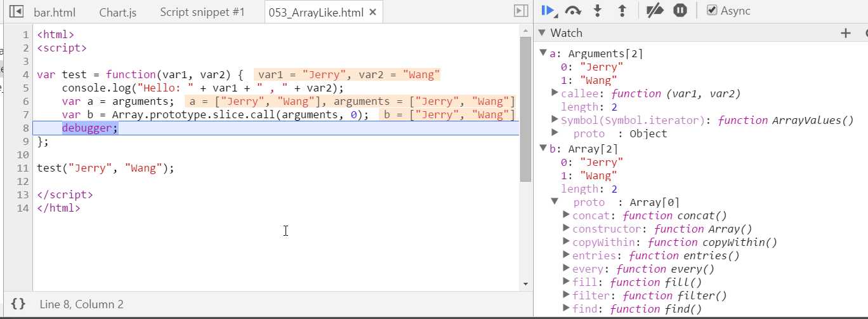Click line number 6 in gutter

(x=25, y=102)
